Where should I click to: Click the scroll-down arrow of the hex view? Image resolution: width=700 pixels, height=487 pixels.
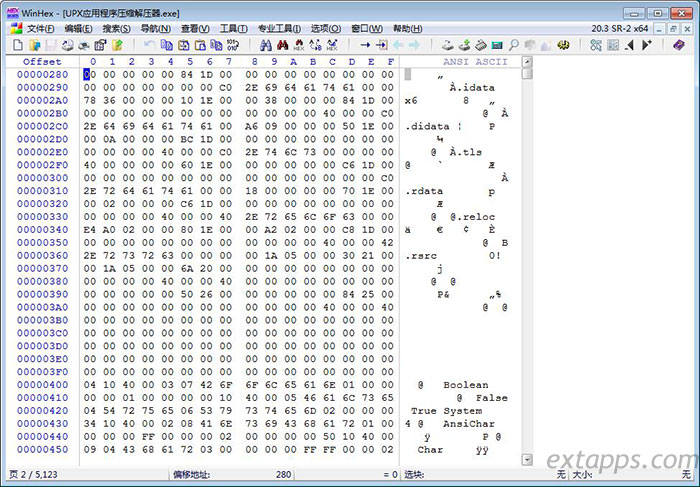point(527,459)
